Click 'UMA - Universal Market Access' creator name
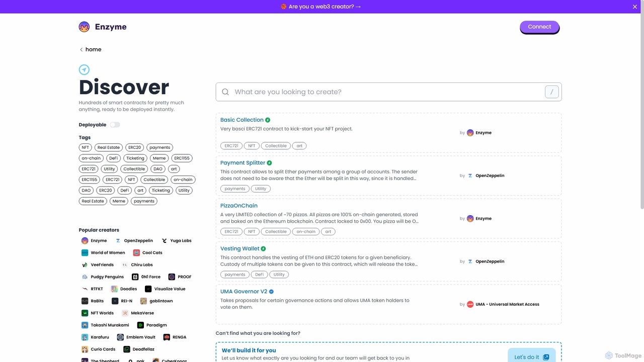Image resolution: width=644 pixels, height=362 pixels. [507, 304]
